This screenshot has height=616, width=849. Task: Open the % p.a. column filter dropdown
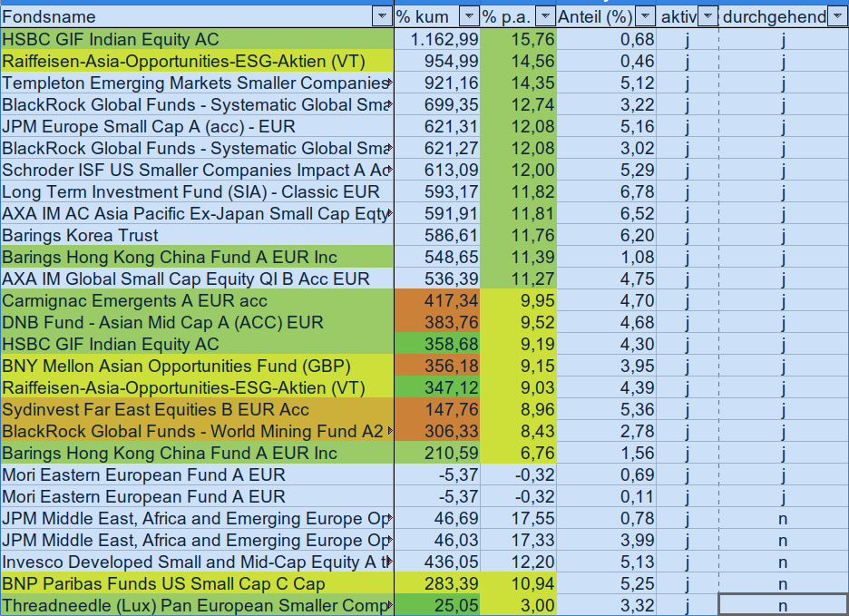[545, 17]
